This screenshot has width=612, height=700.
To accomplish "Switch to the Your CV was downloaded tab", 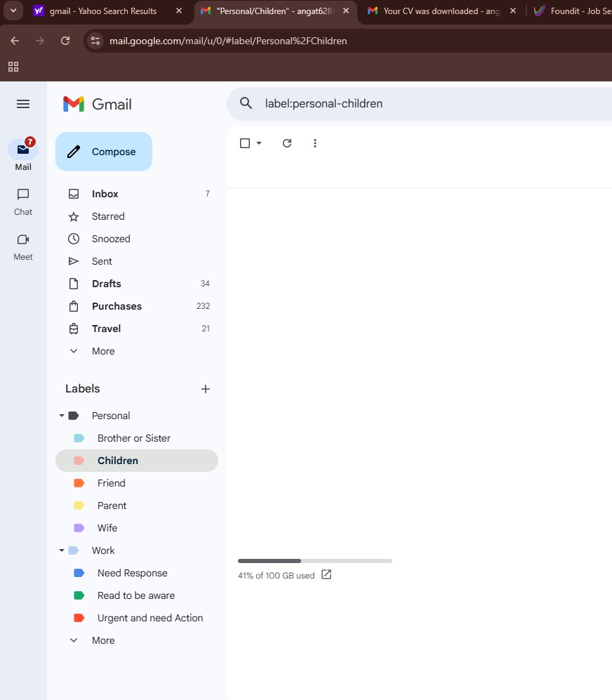I will coord(441,11).
